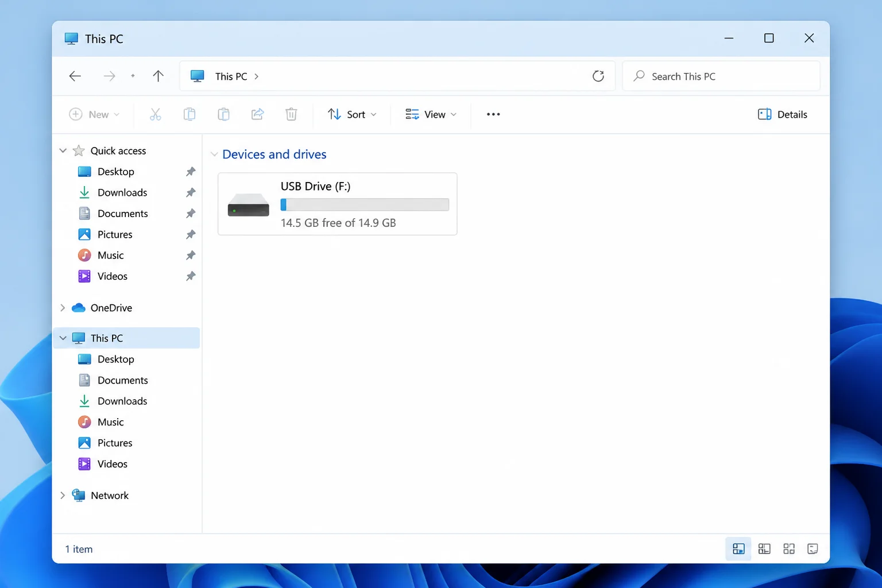Screen dimensions: 882x588
Task: Click the pin icon beside Quick access Documents
Action: pos(191,214)
